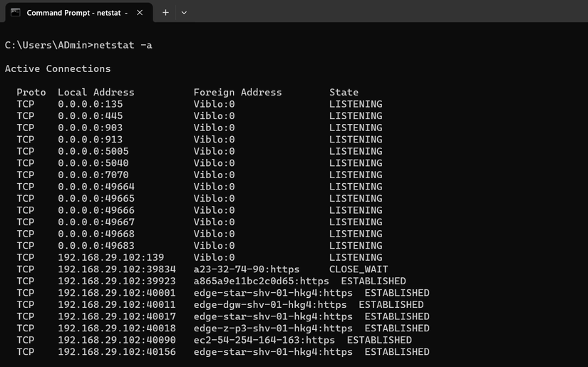Click the Command Prompt icon in the tab
The width and height of the screenshot is (588, 367).
15,12
